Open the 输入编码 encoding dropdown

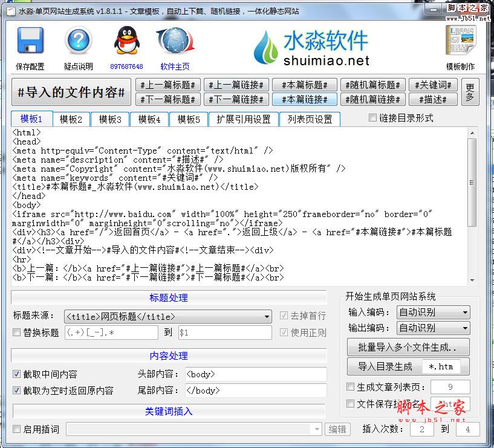[x=433, y=313]
